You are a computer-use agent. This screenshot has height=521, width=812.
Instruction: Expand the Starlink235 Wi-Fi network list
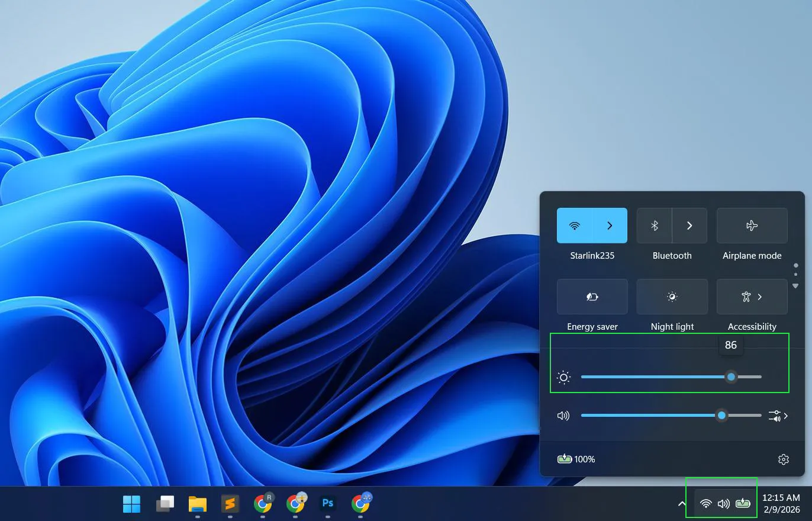[x=610, y=226]
